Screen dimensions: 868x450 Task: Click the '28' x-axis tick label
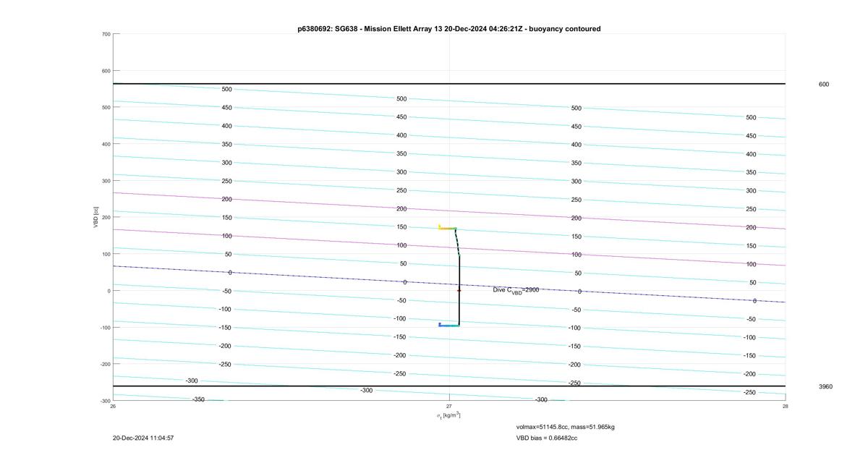[x=785, y=406]
